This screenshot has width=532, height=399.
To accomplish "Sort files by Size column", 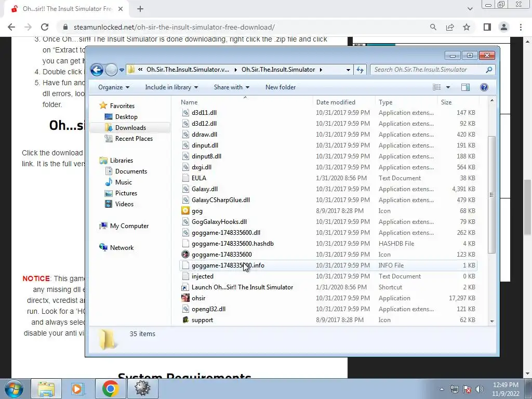I will coord(458,102).
